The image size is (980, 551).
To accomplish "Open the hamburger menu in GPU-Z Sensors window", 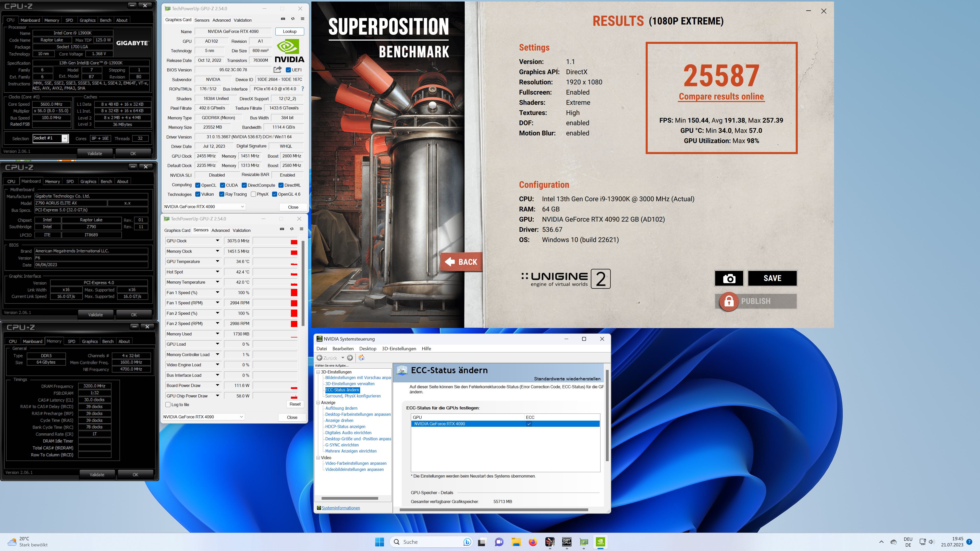I will (301, 229).
